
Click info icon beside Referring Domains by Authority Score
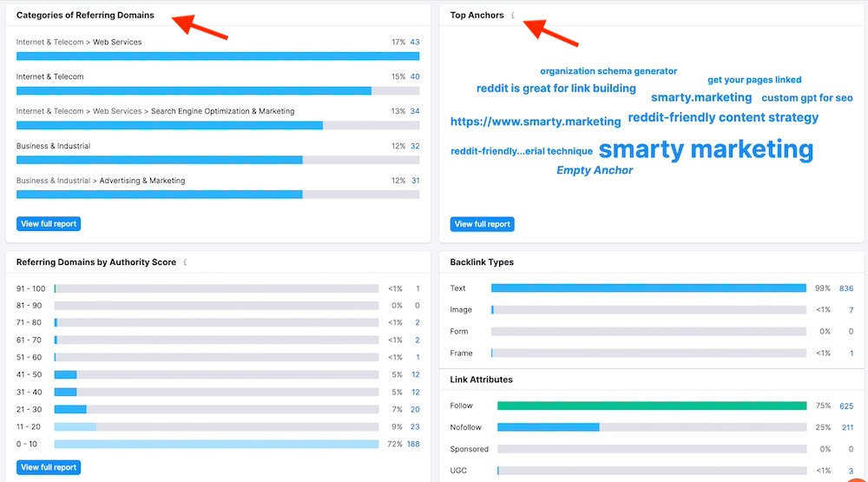[x=185, y=262]
